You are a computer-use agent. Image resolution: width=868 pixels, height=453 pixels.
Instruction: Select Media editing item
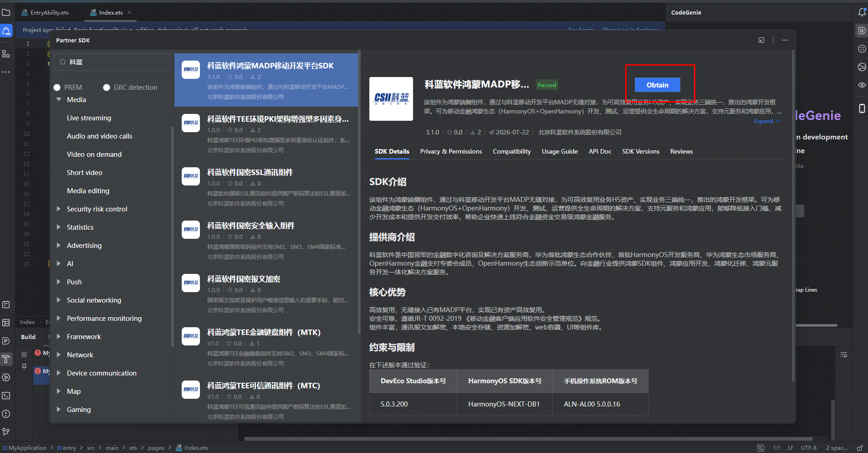tap(88, 190)
